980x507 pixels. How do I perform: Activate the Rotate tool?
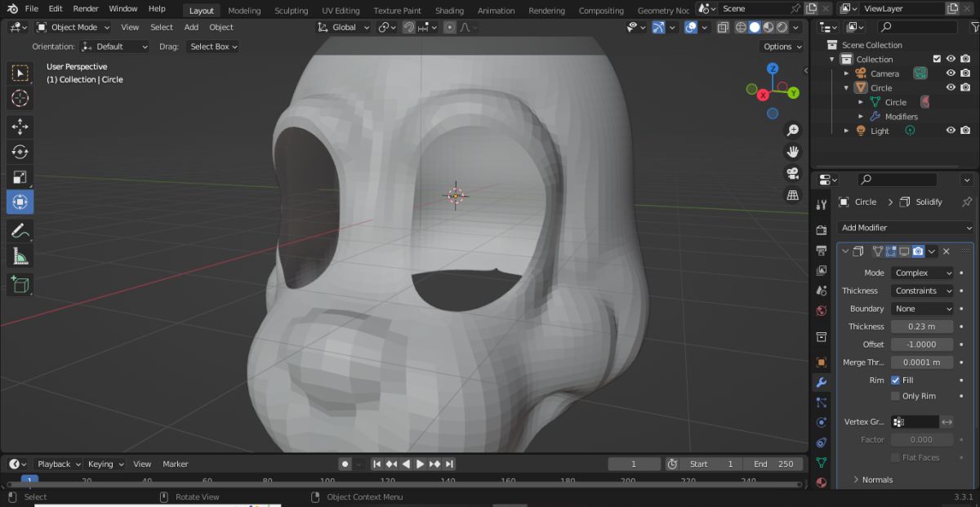20,152
